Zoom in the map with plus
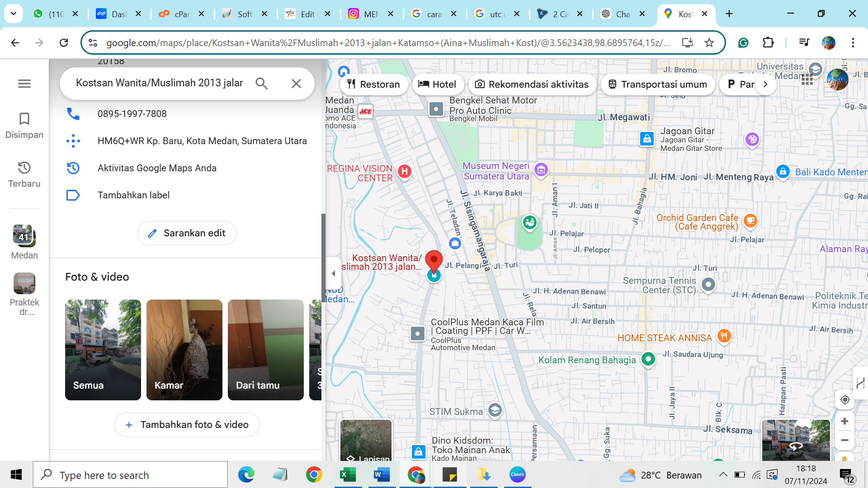 pyautogui.click(x=844, y=422)
